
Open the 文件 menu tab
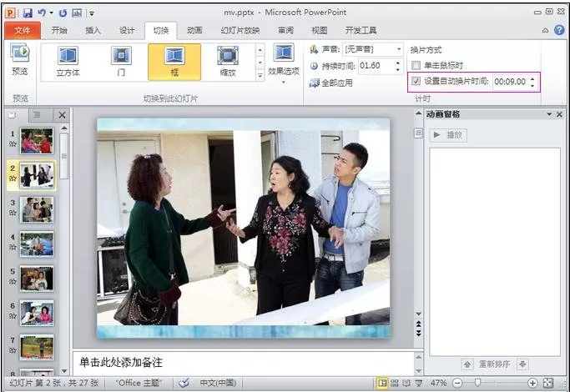23,31
